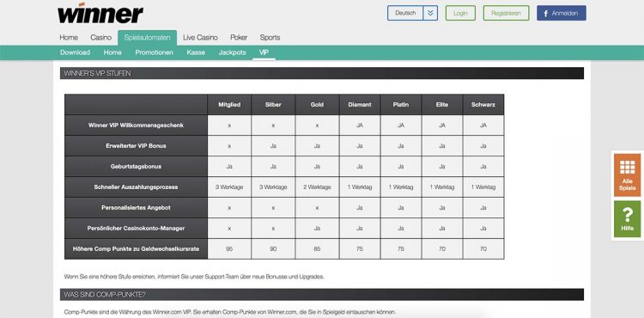
Task: Click the 1 Werktag cell under Schwarz
Action: [483, 187]
